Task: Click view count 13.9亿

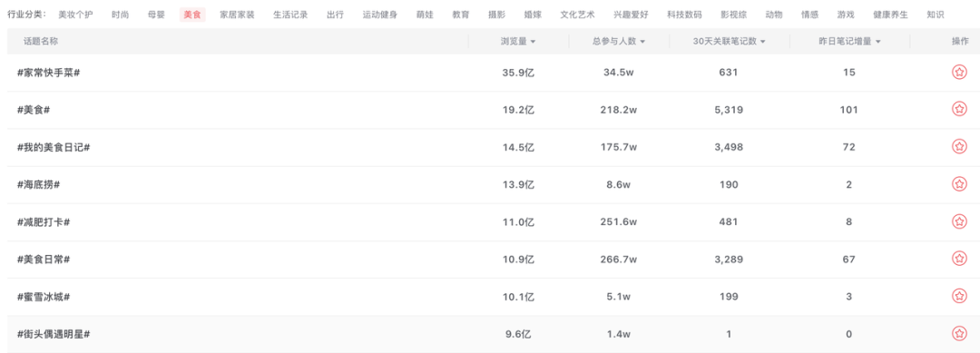Action: 518,184
